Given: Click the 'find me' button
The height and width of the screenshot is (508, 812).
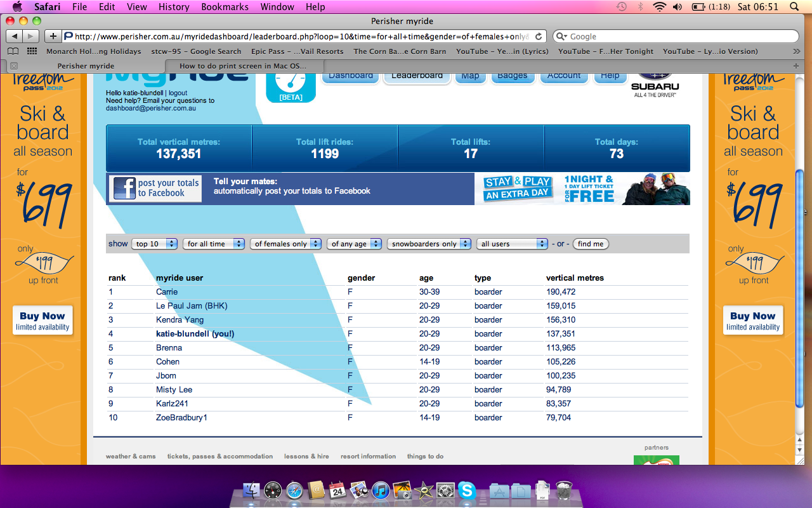Looking at the screenshot, I should [590, 244].
